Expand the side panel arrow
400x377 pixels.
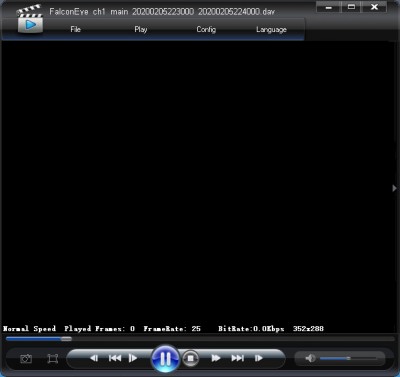click(394, 188)
